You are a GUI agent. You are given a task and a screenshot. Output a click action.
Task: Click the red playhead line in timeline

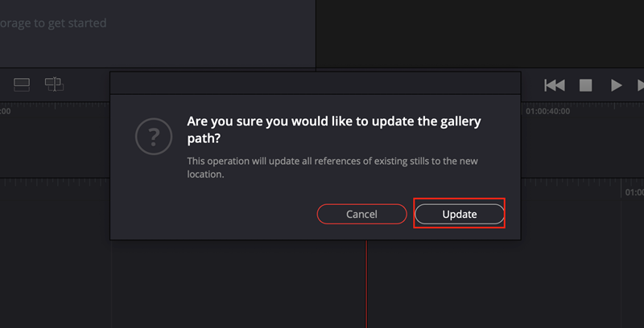point(366,284)
